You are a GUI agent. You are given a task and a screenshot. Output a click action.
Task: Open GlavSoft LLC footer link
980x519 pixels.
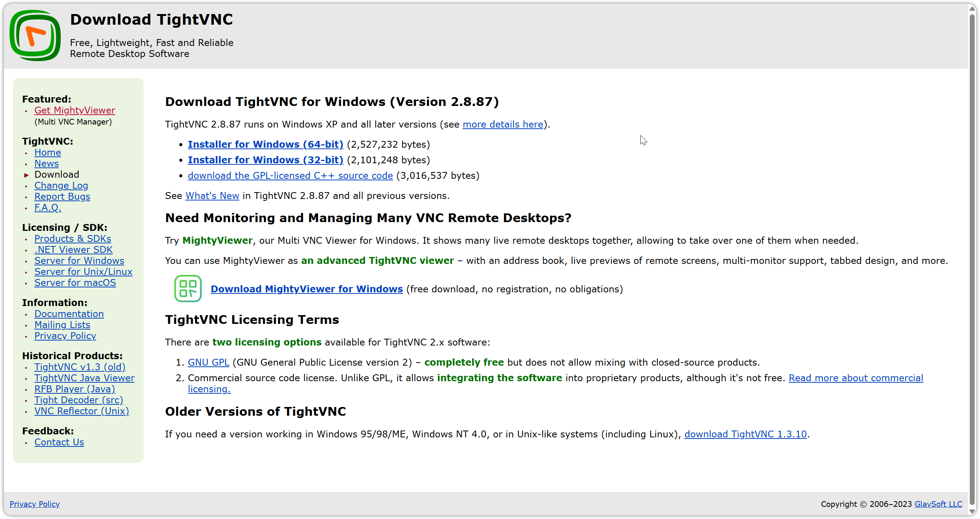938,505
